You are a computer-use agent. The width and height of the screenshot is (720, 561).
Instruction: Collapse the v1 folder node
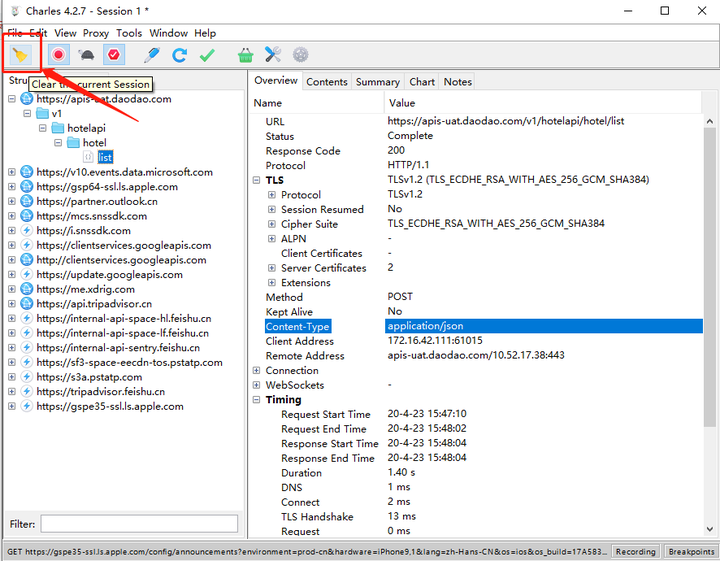(27, 113)
